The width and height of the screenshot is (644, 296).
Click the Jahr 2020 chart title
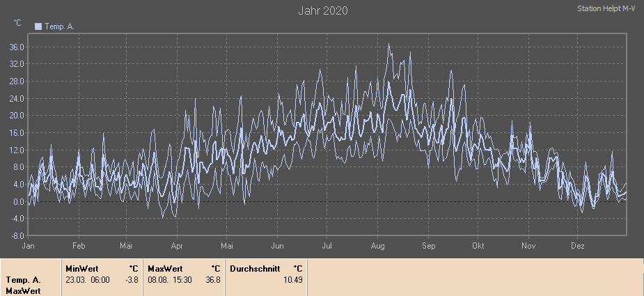click(322, 10)
